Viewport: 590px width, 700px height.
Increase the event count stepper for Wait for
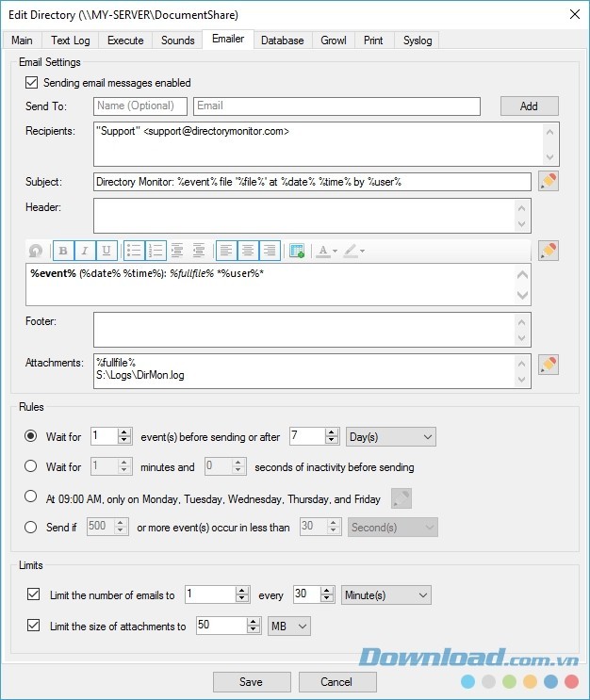(x=124, y=432)
